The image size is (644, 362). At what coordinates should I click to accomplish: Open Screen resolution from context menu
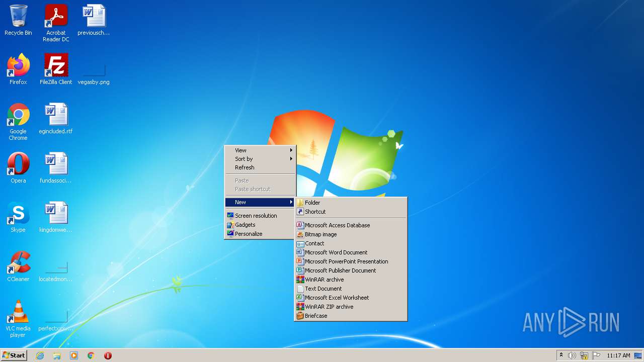260,216
